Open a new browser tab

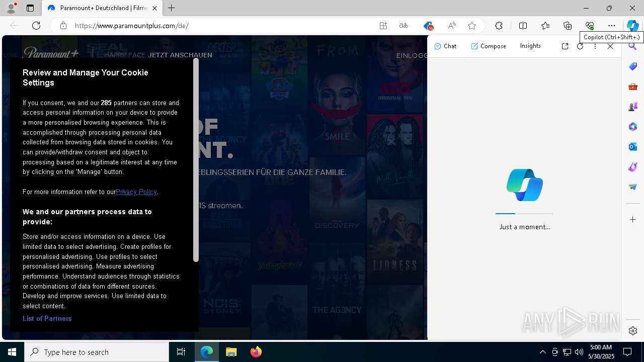tap(172, 8)
